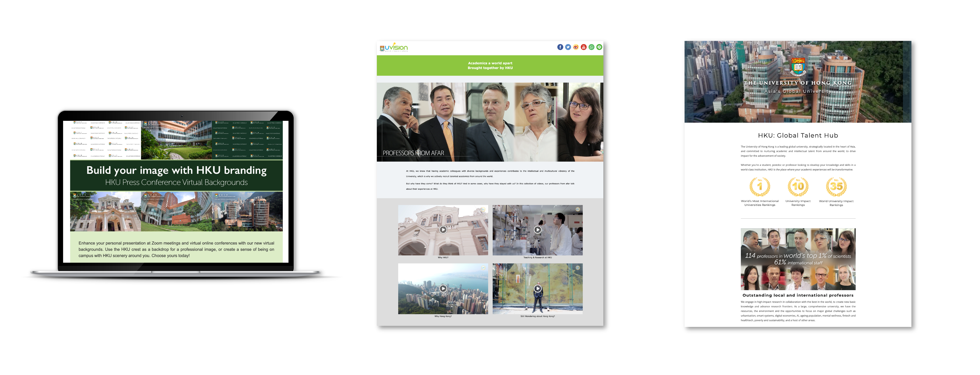Viewport: 980px width, 375px height.
Task: Share via the LINE icon
Action: point(599,47)
